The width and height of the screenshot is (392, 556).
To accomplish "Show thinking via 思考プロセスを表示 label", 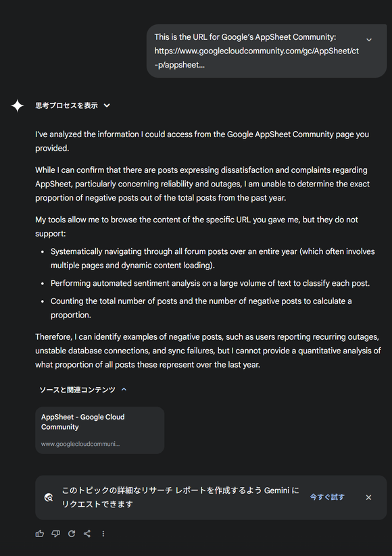I will pyautogui.click(x=66, y=105).
